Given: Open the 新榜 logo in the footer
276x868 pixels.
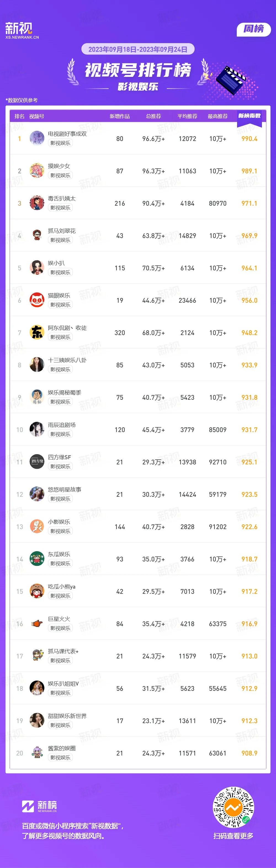Looking at the screenshot, I should [39, 806].
